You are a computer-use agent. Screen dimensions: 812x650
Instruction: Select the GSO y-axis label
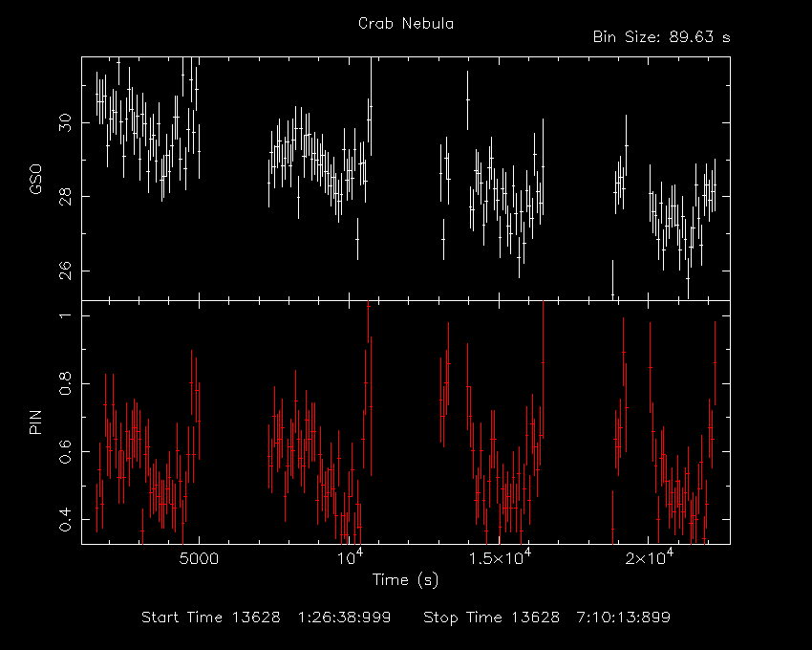35,180
